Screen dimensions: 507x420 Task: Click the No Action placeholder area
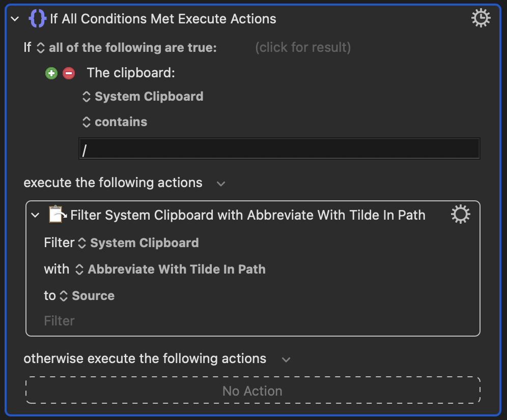[x=253, y=390]
